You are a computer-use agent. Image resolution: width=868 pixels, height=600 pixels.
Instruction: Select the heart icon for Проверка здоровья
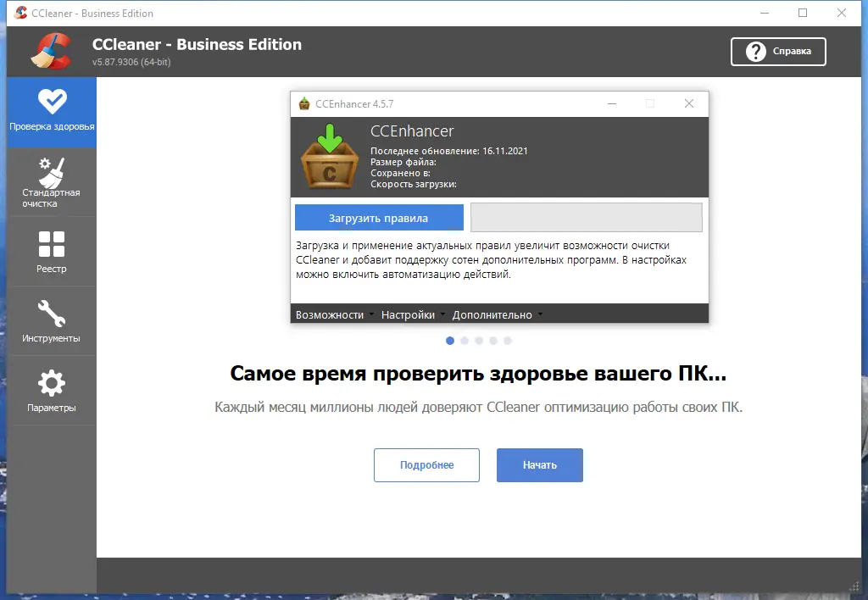(51, 100)
